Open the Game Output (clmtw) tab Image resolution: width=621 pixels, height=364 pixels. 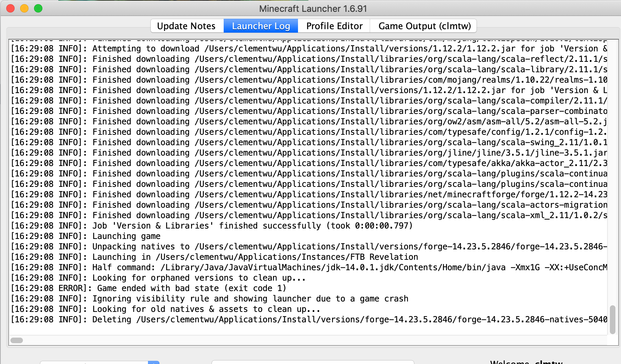[424, 26]
